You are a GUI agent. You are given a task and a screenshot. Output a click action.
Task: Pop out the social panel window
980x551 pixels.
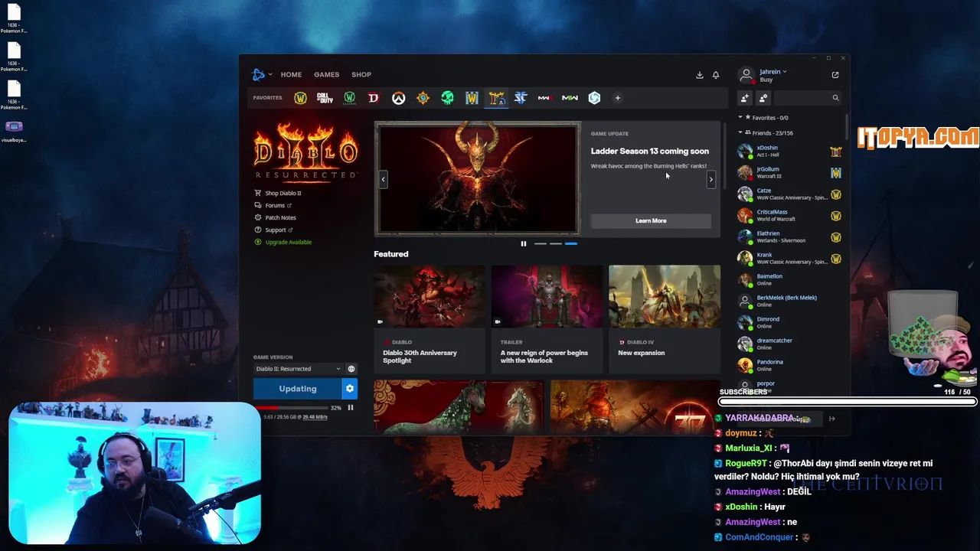coord(835,75)
